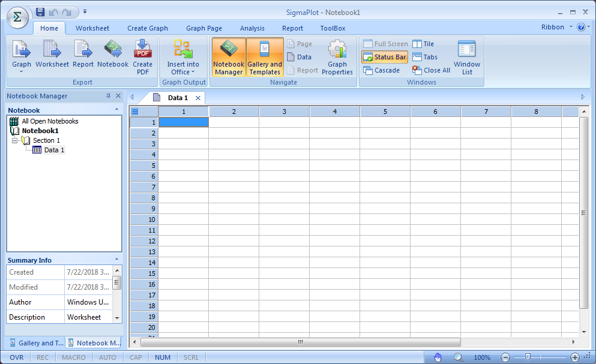The height and width of the screenshot is (364, 596).
Task: Select column 4 header in worksheet
Action: [x=334, y=112]
